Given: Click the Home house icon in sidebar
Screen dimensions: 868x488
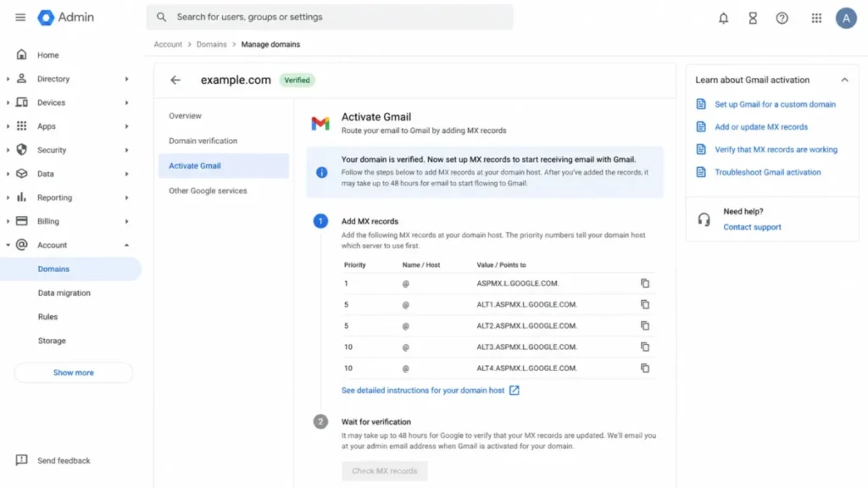Looking at the screenshot, I should coord(21,55).
